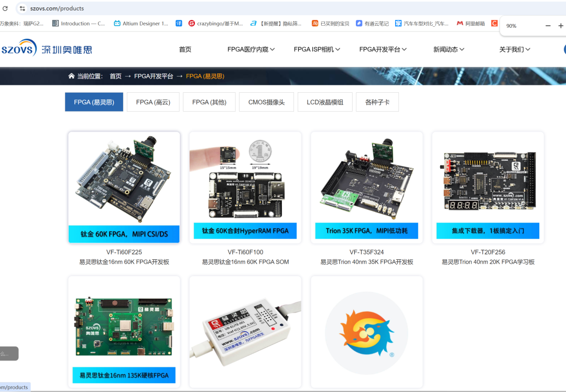Click the VF-Ti60F225 product title
The image size is (566, 392).
(x=124, y=252)
